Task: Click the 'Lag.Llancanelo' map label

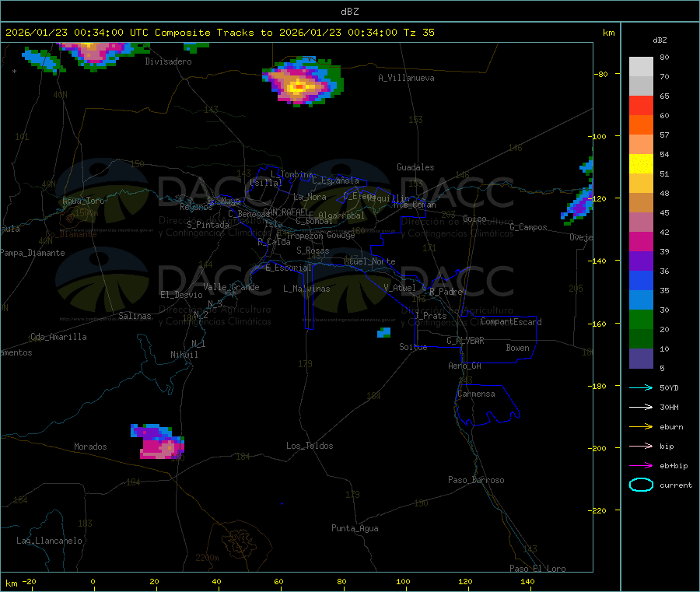Action: 50,541
